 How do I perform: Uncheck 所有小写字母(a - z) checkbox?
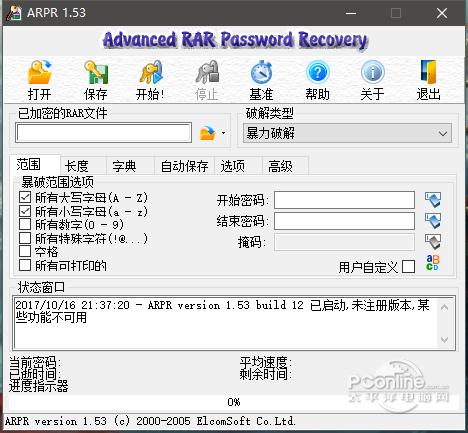(25, 211)
